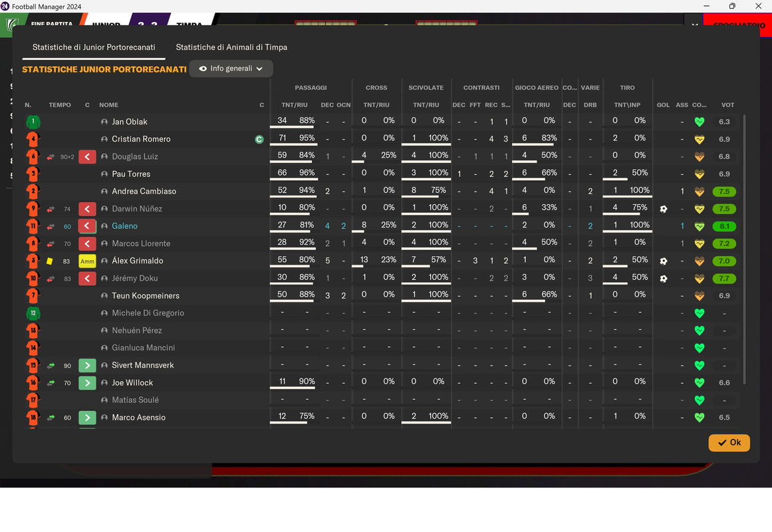
Task: Click Álex Grimaldo's yellow Amm booking badge
Action: click(87, 261)
